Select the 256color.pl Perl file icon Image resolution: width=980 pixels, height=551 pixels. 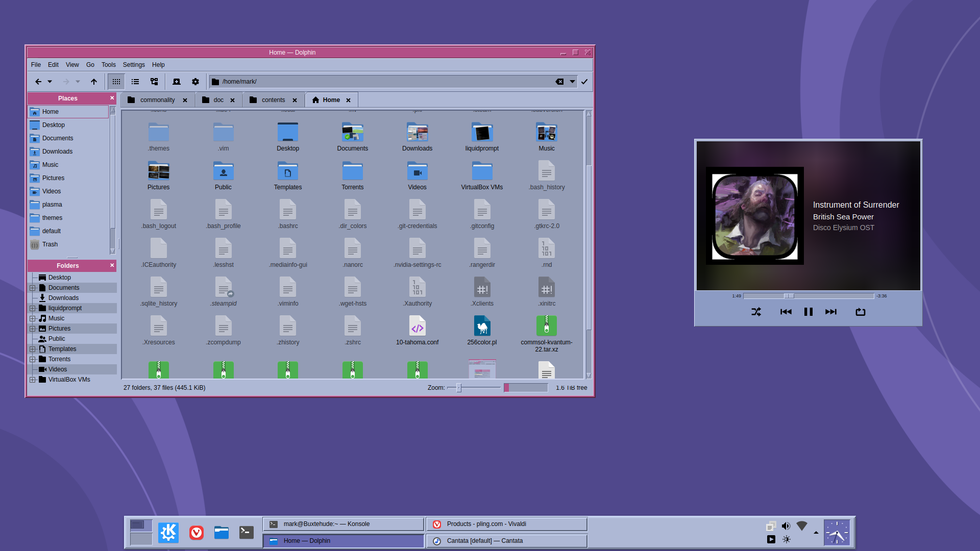(482, 327)
